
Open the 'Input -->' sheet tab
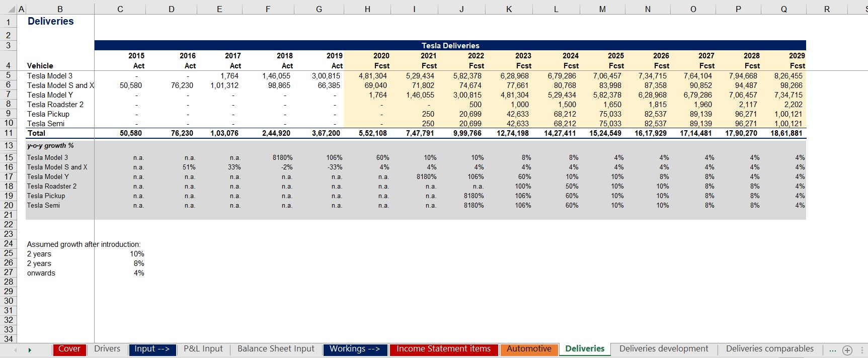point(152,349)
